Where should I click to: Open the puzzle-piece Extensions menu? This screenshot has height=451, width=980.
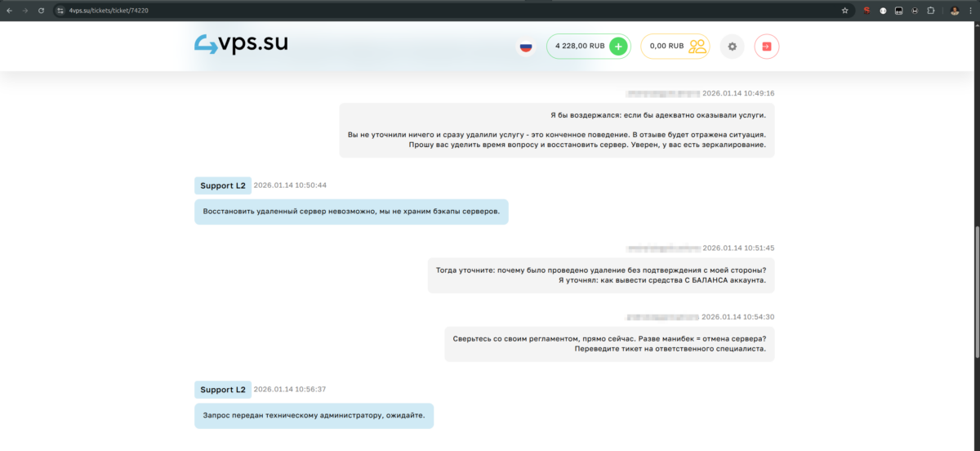pos(930,11)
